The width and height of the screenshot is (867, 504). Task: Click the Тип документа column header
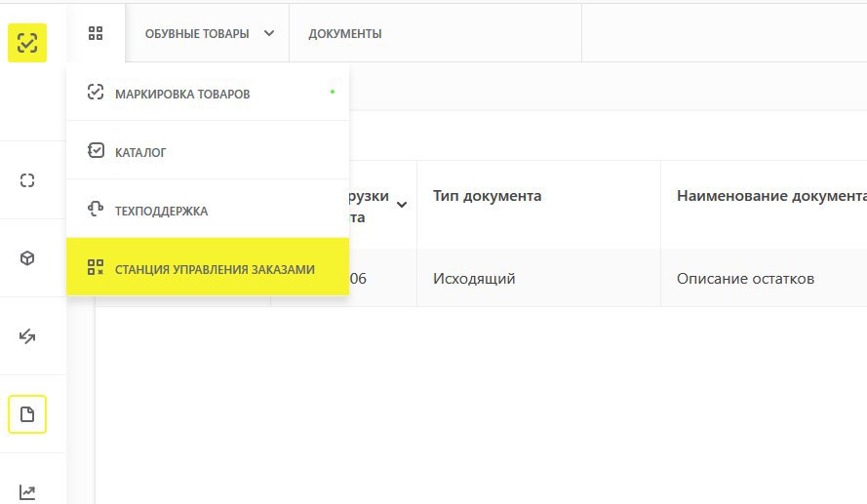pos(487,196)
